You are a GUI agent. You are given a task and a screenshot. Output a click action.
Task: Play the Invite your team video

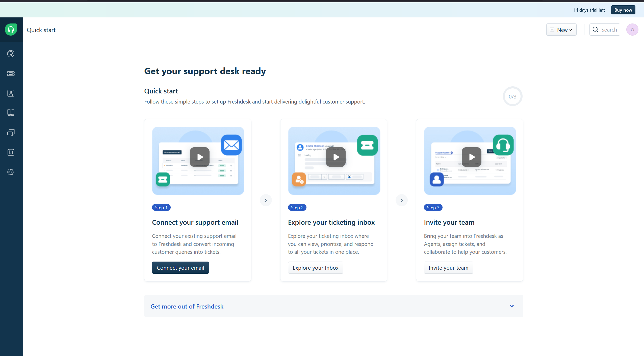point(471,157)
